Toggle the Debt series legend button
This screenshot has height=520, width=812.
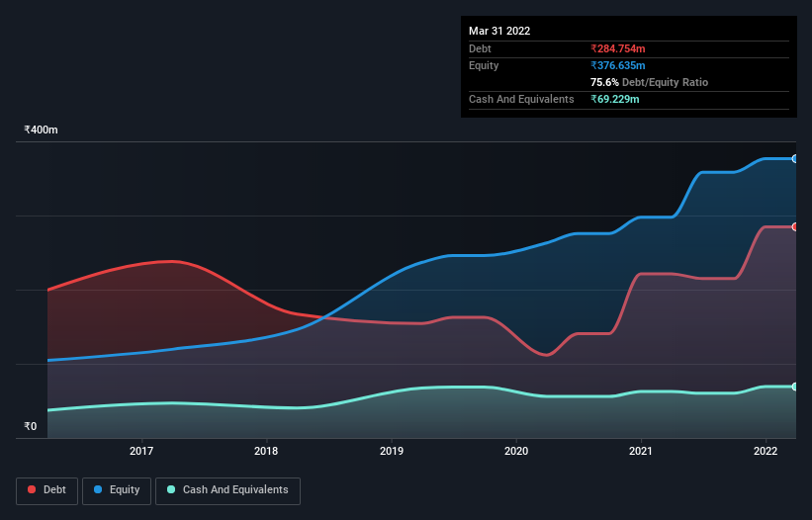click(x=46, y=490)
